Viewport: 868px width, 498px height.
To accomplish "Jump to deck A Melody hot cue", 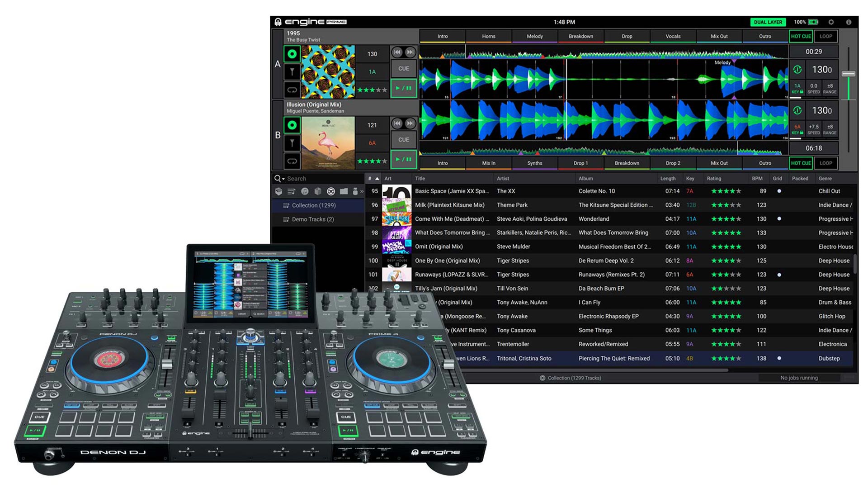I will point(535,36).
